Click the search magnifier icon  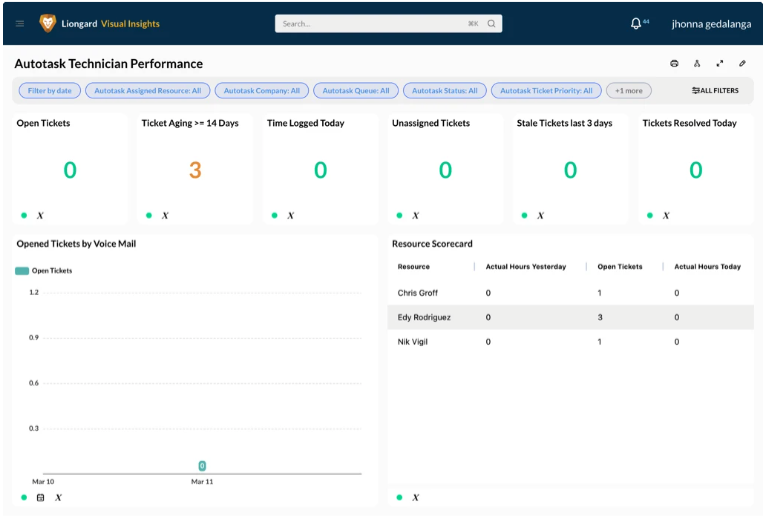coord(491,23)
